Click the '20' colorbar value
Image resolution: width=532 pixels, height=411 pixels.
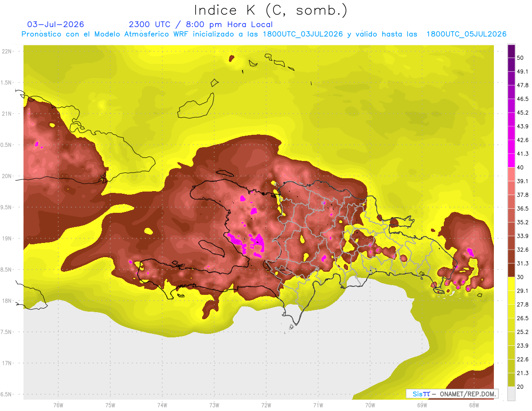pos(521,387)
